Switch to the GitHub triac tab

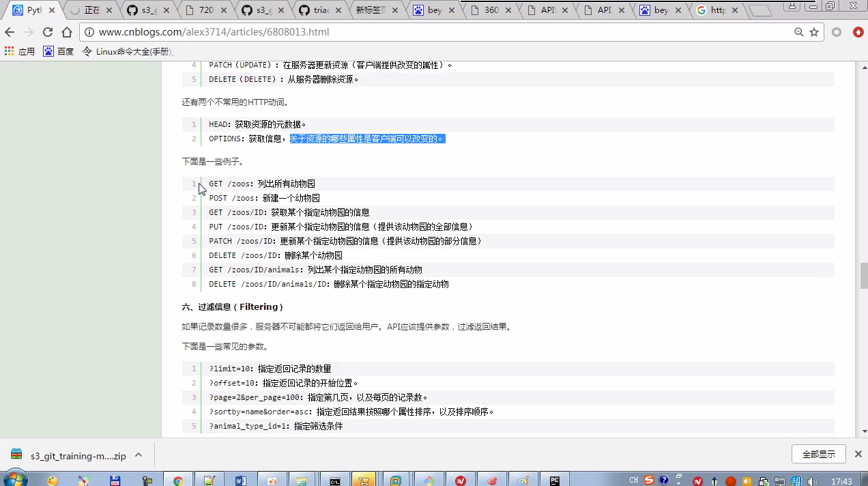tap(320, 10)
